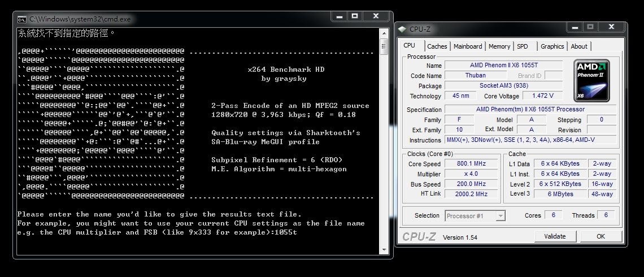Click the Threads count value 6
The image size is (644, 277).
[x=606, y=215]
